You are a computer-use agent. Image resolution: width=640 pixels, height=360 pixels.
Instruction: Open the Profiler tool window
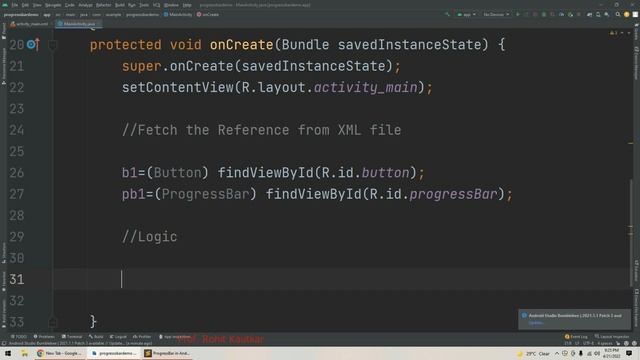tap(142, 337)
